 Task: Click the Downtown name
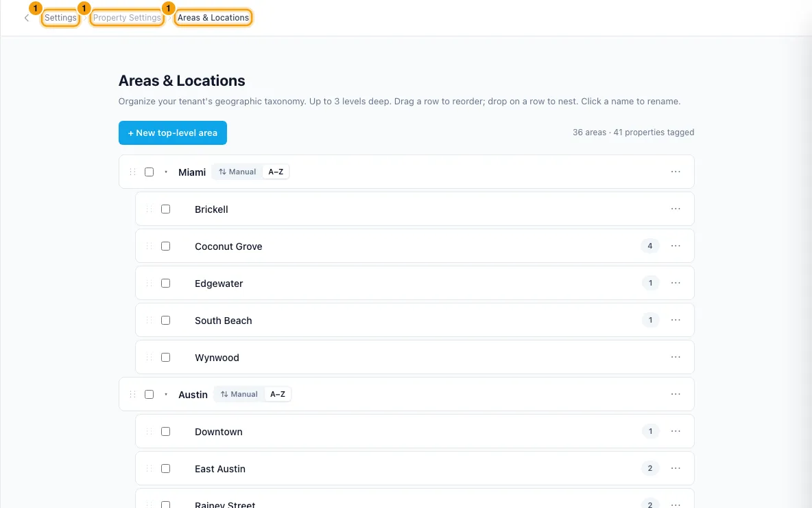[x=219, y=432]
